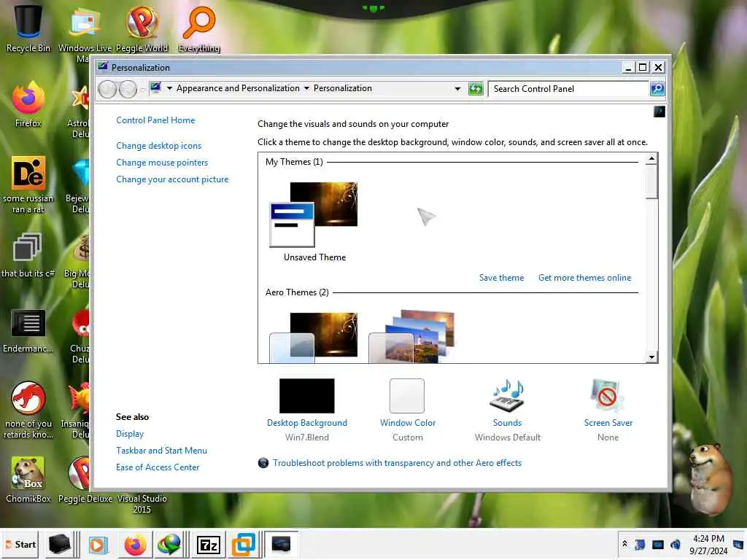Click the help icon below the search box

pos(659,112)
